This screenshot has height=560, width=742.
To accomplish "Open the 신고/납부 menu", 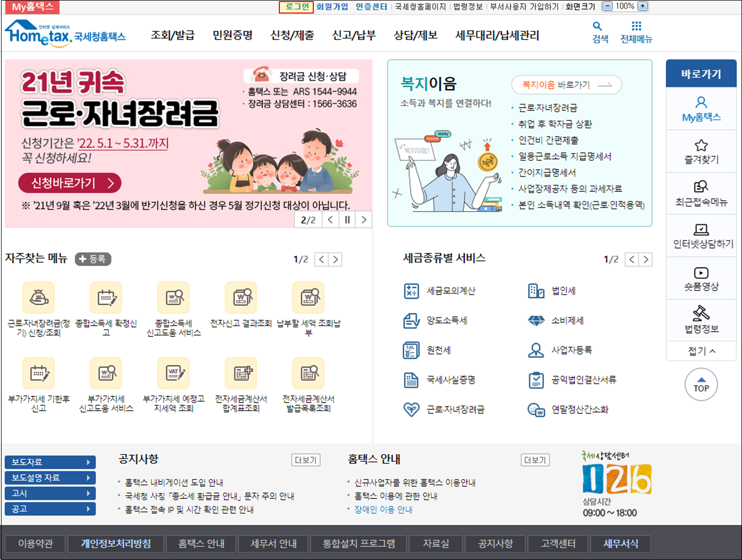I will pyautogui.click(x=354, y=36).
